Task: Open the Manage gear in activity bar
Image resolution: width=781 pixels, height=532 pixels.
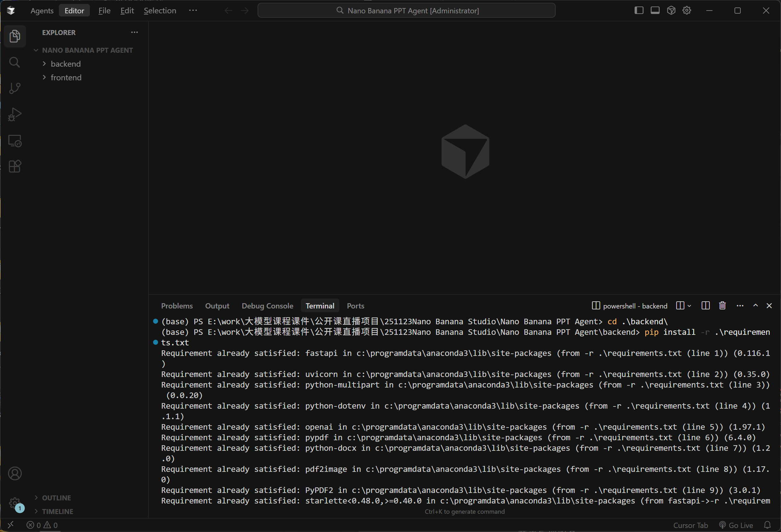Action: pos(15,503)
